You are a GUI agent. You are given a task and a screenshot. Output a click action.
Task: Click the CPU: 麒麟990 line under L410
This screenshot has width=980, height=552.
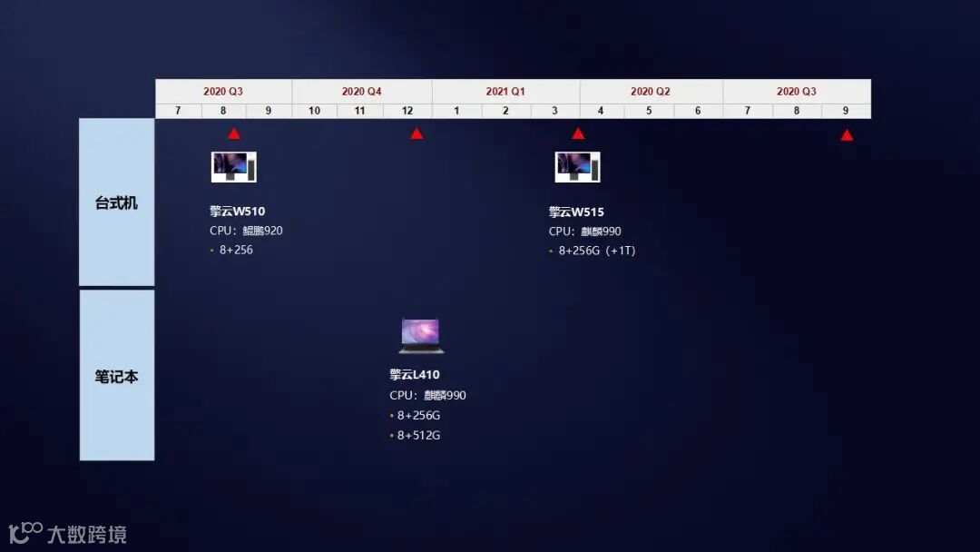[x=427, y=395]
